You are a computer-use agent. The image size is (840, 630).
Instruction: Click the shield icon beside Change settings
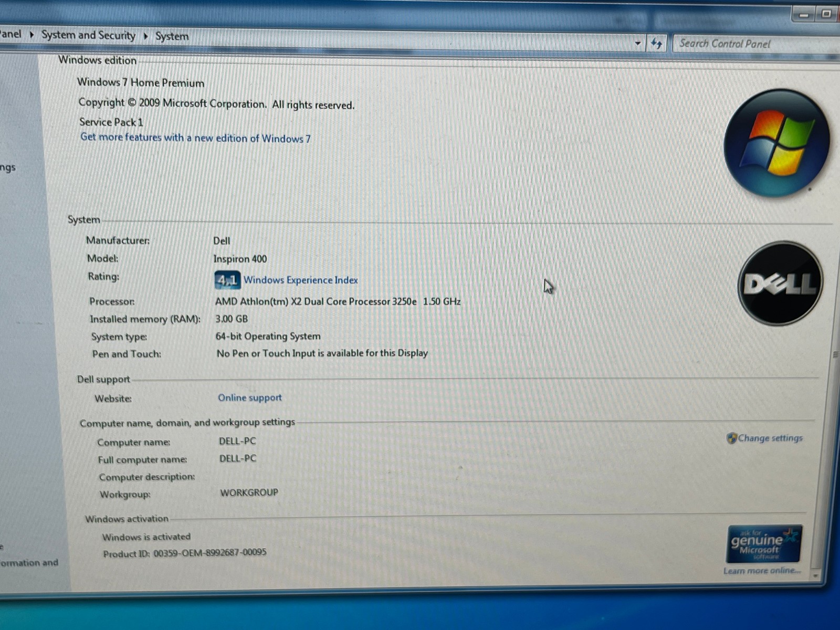point(731,438)
